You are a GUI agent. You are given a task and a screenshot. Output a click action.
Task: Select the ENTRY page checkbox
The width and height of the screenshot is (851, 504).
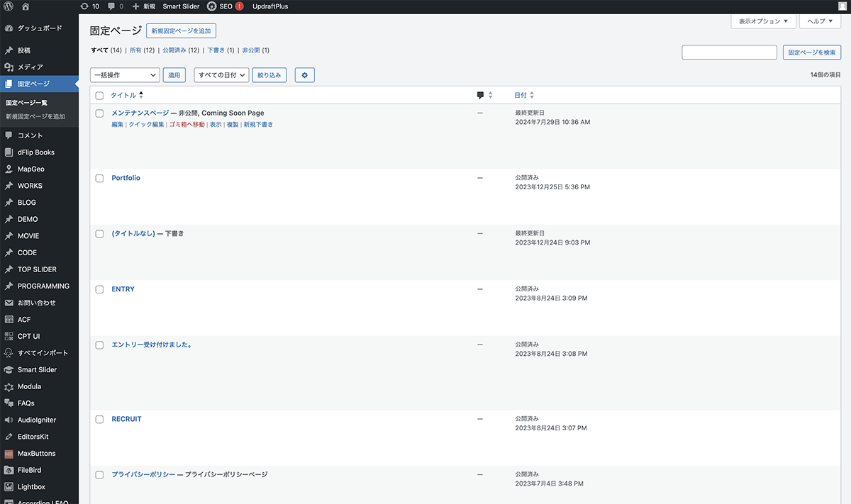tap(100, 290)
